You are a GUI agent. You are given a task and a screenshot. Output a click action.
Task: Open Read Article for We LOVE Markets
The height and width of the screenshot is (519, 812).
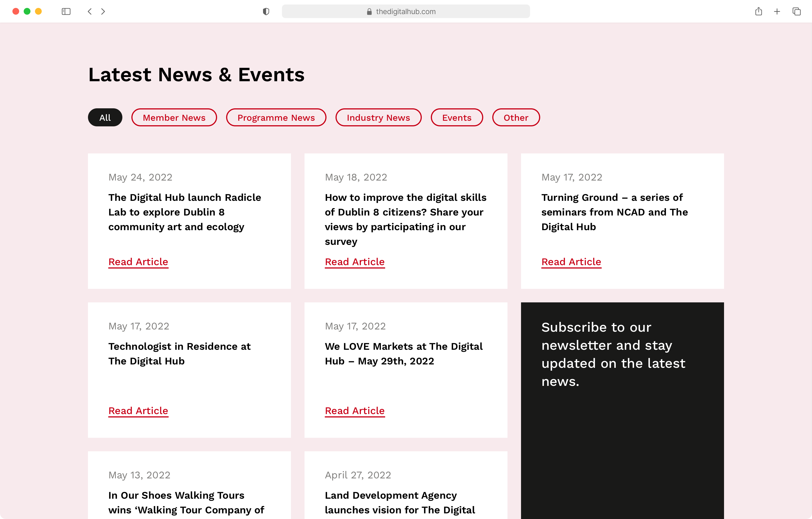tap(355, 411)
